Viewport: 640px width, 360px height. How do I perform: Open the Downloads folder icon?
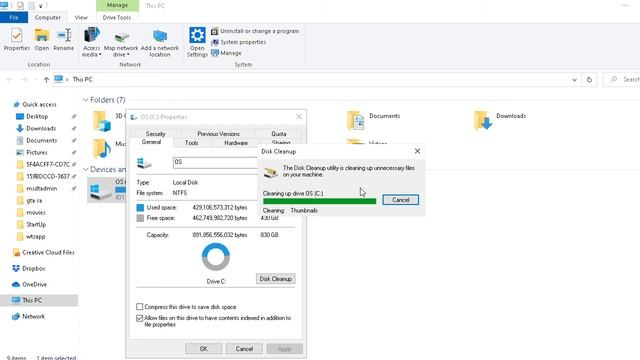coord(482,120)
